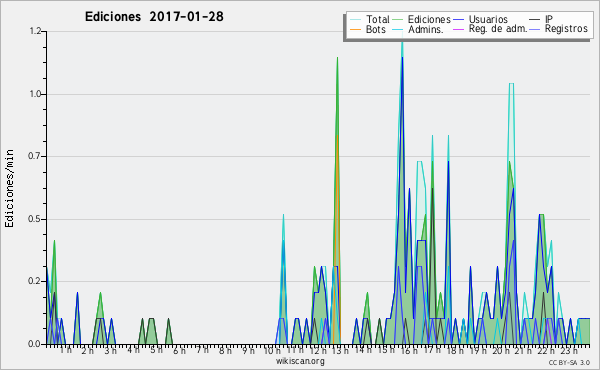
Task: Click the '19 h' x-axis tick label
Action: [478, 351]
